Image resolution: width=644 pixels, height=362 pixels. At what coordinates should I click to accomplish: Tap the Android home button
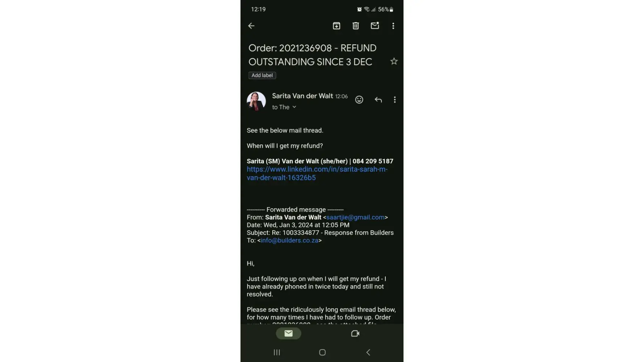(x=322, y=352)
